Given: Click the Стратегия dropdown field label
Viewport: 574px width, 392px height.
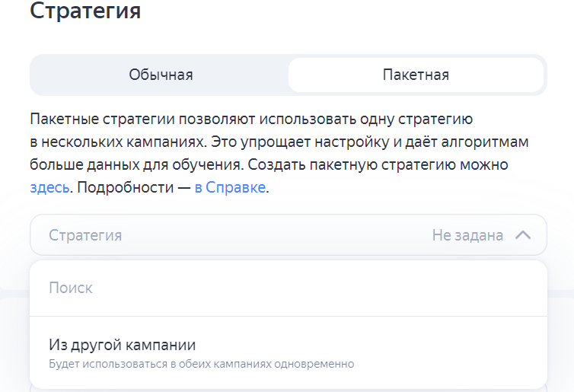Looking at the screenshot, I should [85, 235].
